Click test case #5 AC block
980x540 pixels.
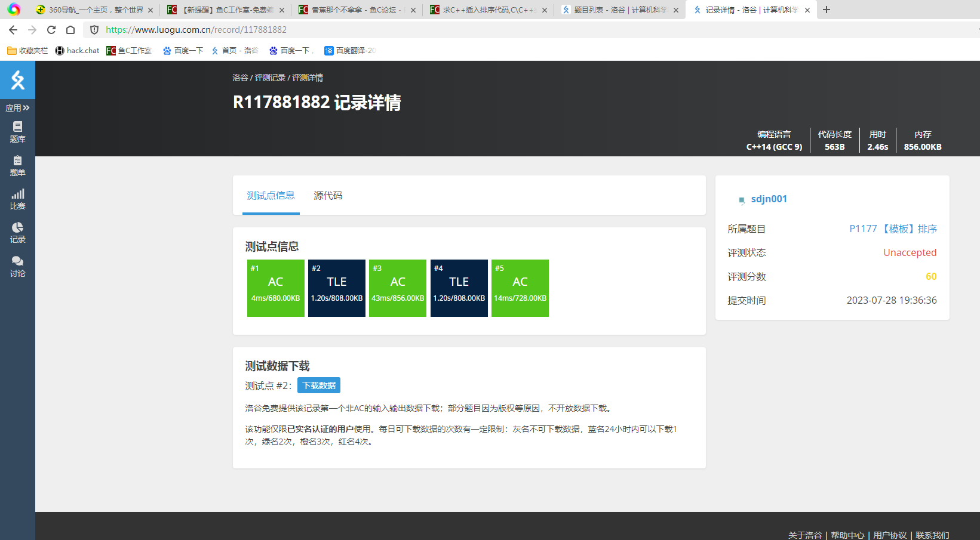(520, 288)
